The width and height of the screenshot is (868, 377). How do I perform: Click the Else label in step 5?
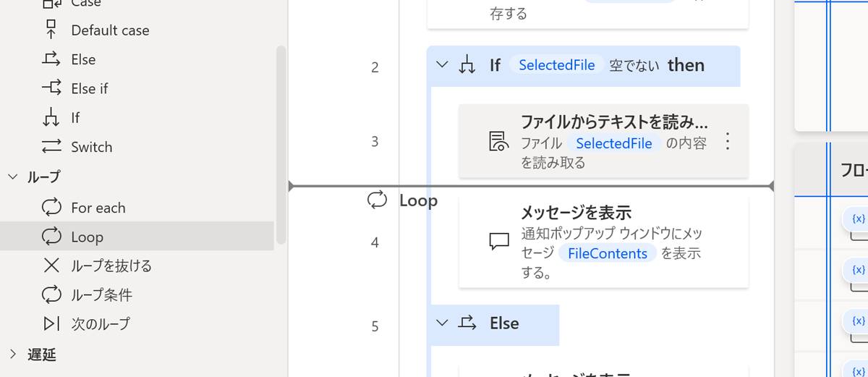pos(504,323)
